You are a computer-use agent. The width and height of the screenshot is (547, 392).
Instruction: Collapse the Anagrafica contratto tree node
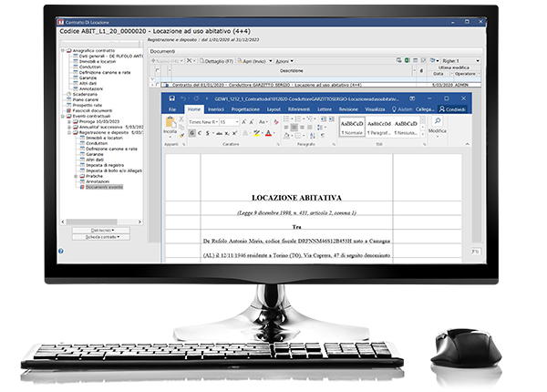click(66, 51)
